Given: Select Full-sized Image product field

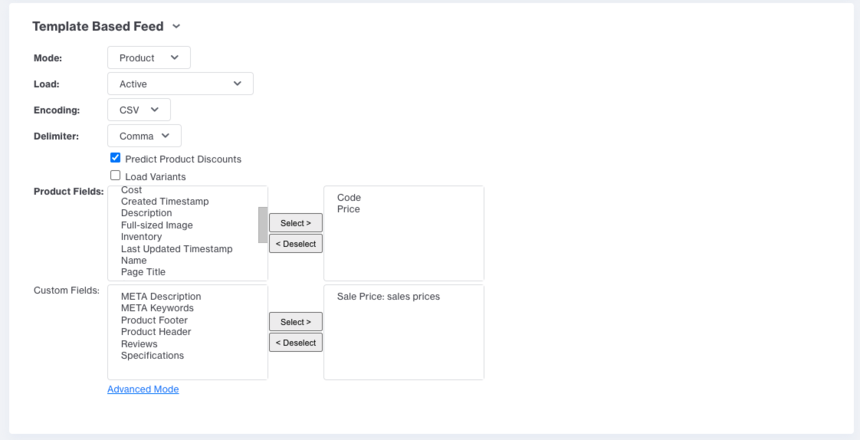Looking at the screenshot, I should click(x=157, y=225).
